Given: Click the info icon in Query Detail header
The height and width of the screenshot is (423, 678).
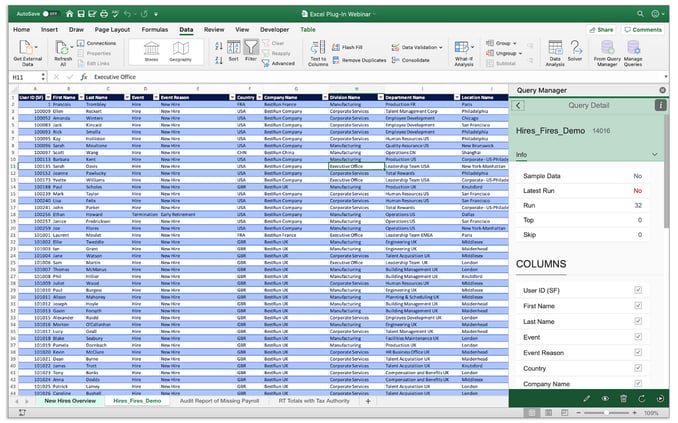Looking at the screenshot, I should 660,105.
